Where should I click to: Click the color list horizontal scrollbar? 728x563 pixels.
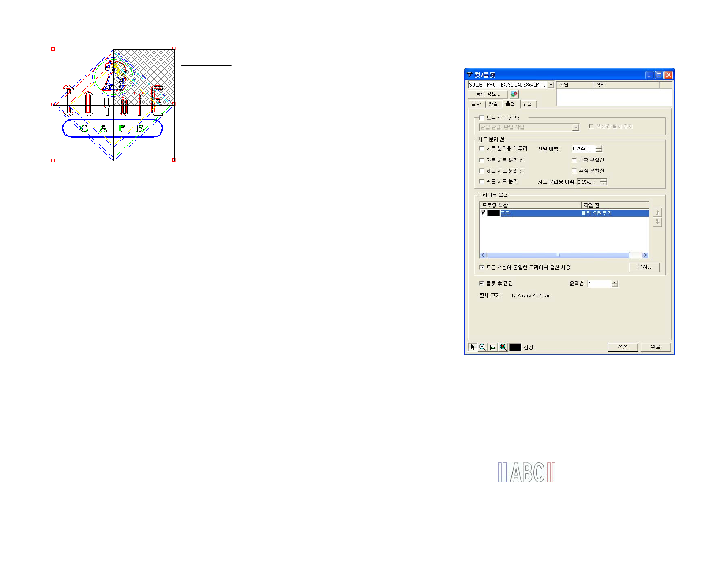coord(558,255)
